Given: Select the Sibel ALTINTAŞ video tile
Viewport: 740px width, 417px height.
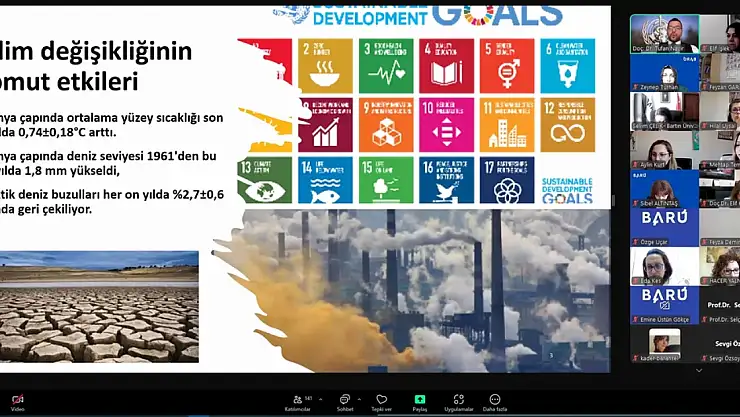Looking at the screenshot, I should point(664,189).
